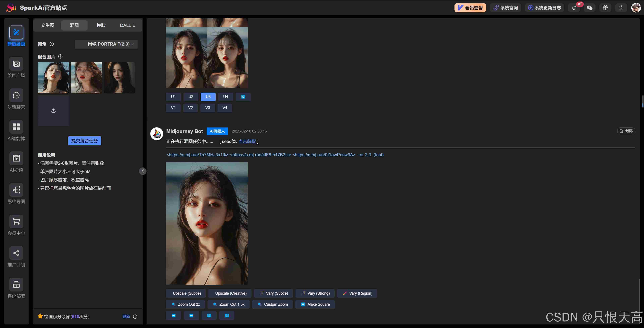This screenshot has width=644, height=328.
Task: Open the 绘画广场 gallery sidebar icon
Action: coord(16,64)
